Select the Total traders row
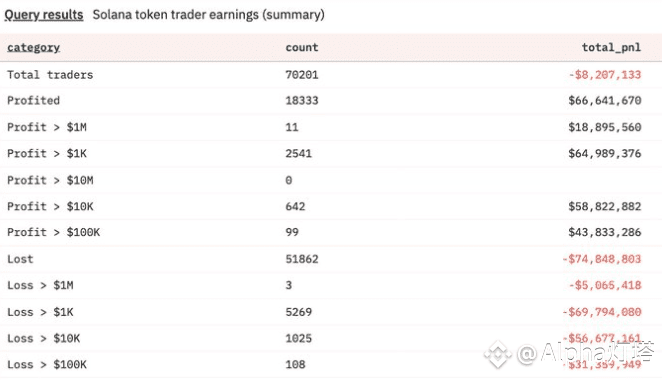662x380 pixels. pos(331,75)
